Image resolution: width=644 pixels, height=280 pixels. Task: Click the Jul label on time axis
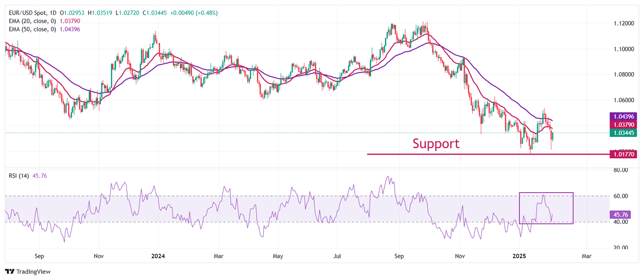pyautogui.click(x=337, y=256)
